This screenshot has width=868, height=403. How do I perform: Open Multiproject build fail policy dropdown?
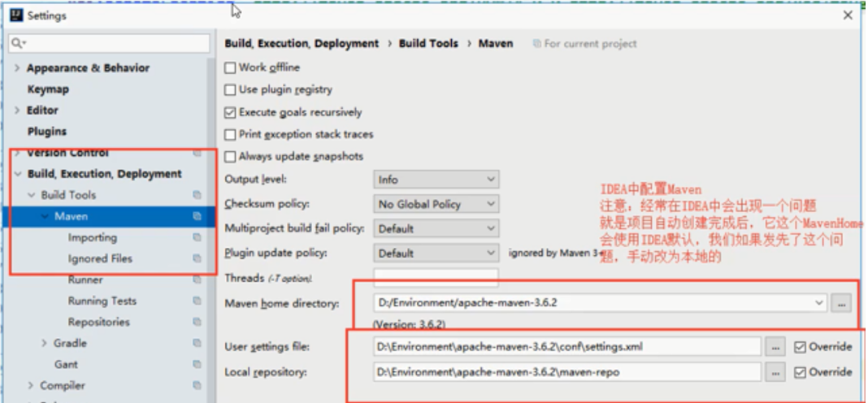pyautogui.click(x=436, y=228)
